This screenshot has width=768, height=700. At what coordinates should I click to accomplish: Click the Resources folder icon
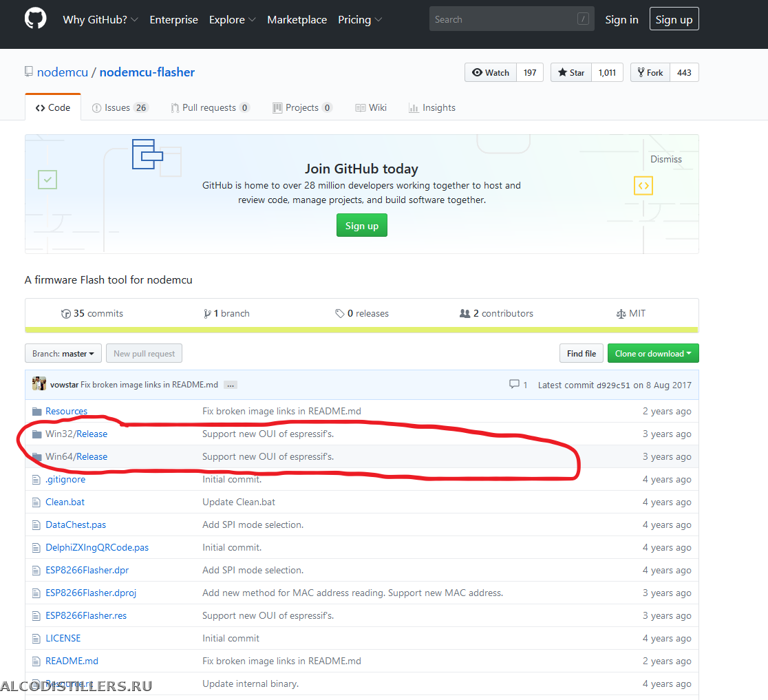36,411
